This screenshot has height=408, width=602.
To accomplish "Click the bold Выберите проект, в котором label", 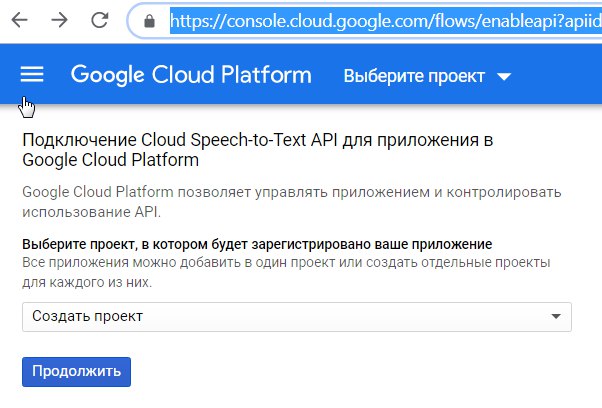I will (257, 244).
